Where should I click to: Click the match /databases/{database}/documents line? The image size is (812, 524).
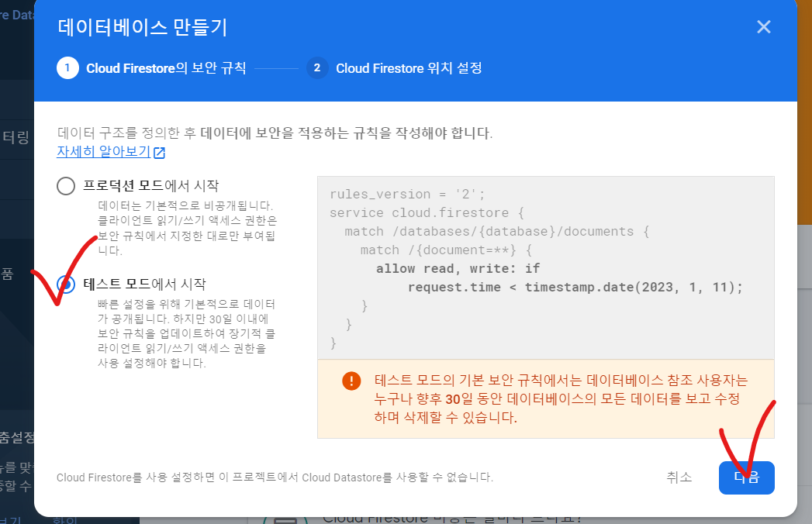click(497, 232)
